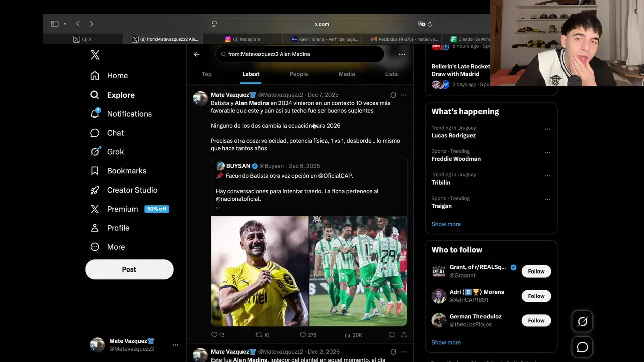Open quoted BUYSAN author name

238,166
